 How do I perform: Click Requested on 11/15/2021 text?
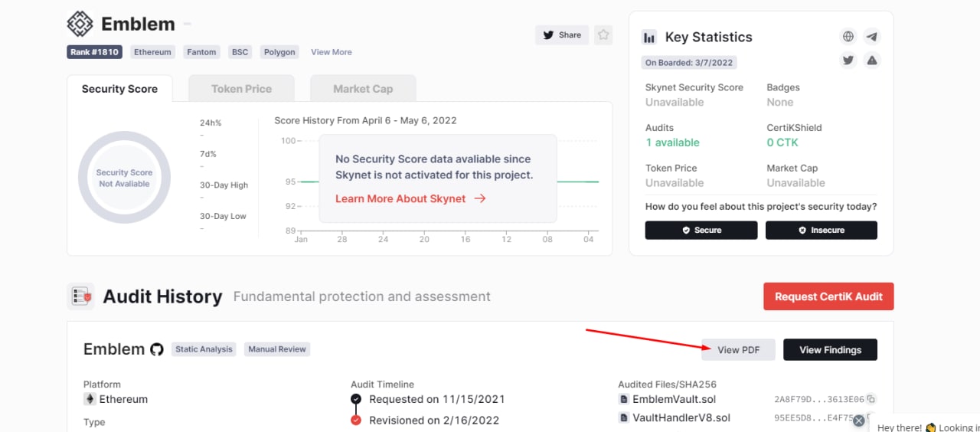pos(437,399)
